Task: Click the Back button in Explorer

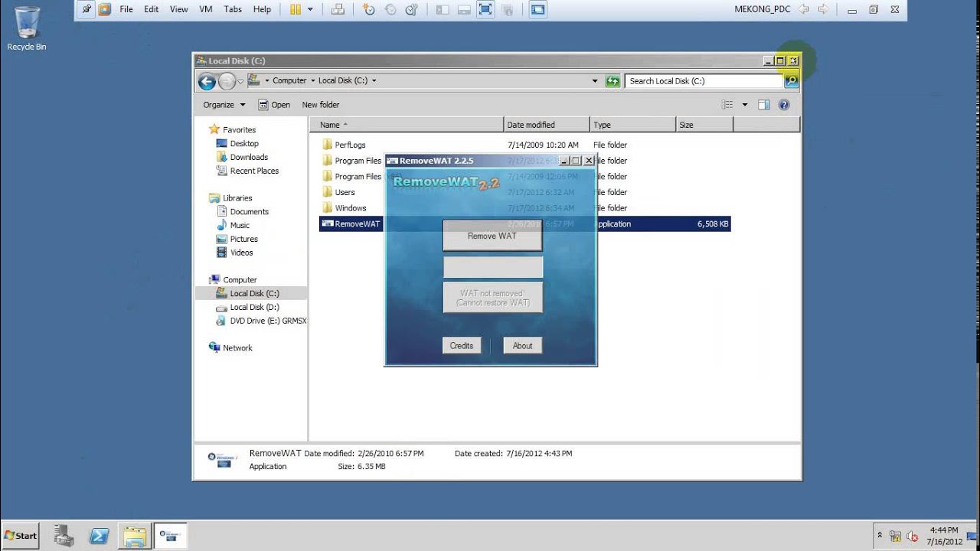Action: tap(206, 81)
